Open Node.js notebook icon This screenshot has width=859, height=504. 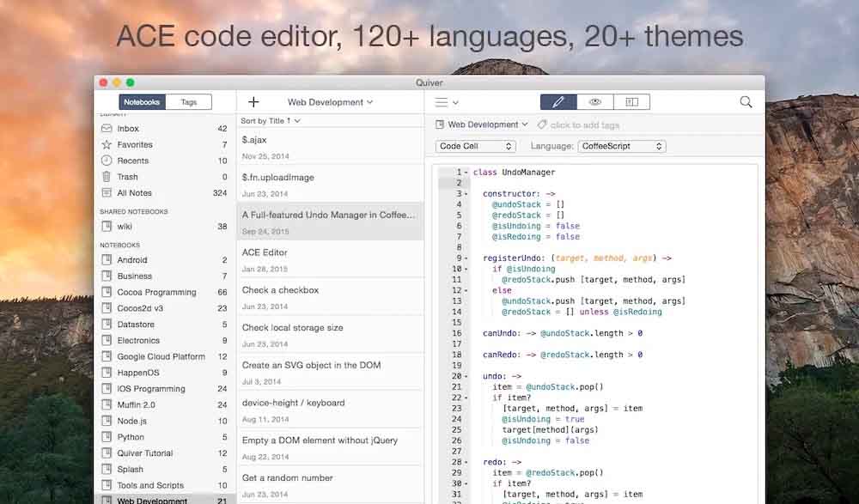tap(107, 421)
